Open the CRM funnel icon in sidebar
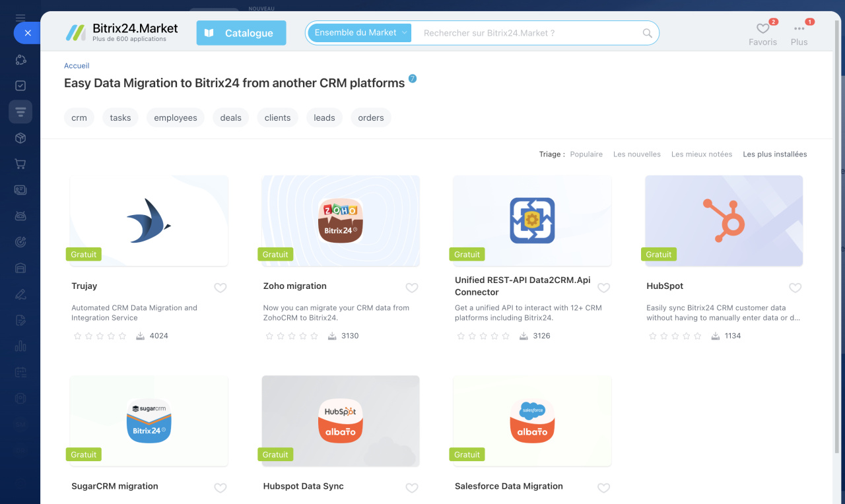This screenshot has width=845, height=504. 20,112
